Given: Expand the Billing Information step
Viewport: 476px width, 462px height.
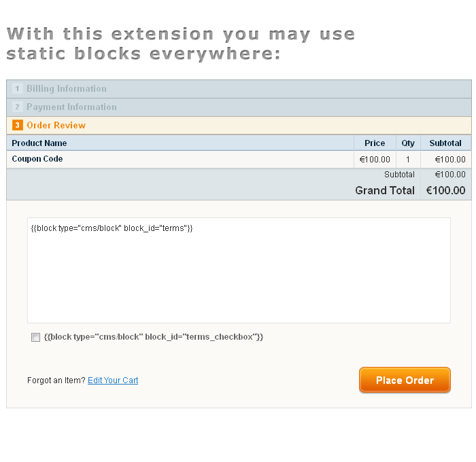Looking at the screenshot, I should 239,89.
